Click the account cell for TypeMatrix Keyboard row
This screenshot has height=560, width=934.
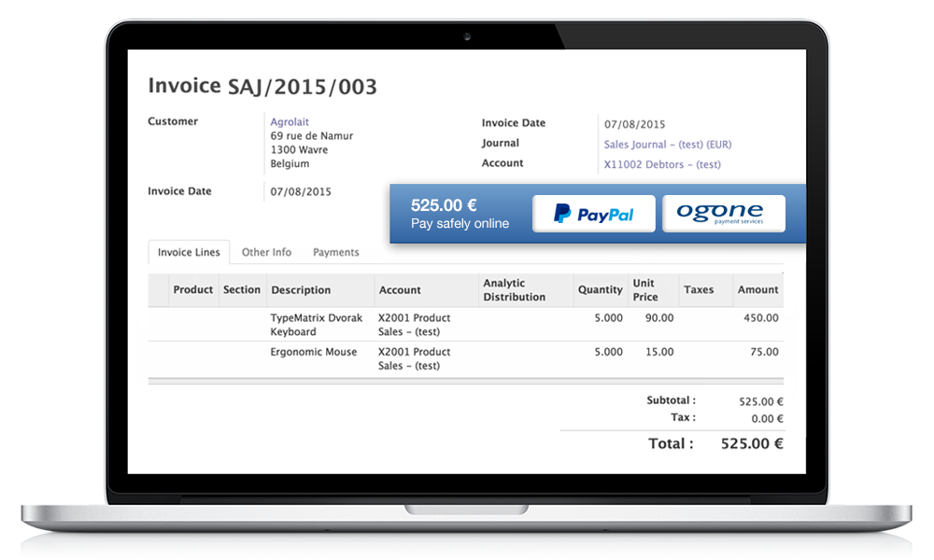tap(414, 325)
